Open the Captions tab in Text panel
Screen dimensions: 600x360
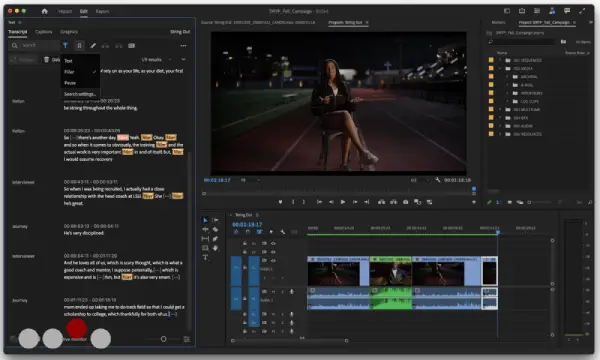(x=44, y=32)
